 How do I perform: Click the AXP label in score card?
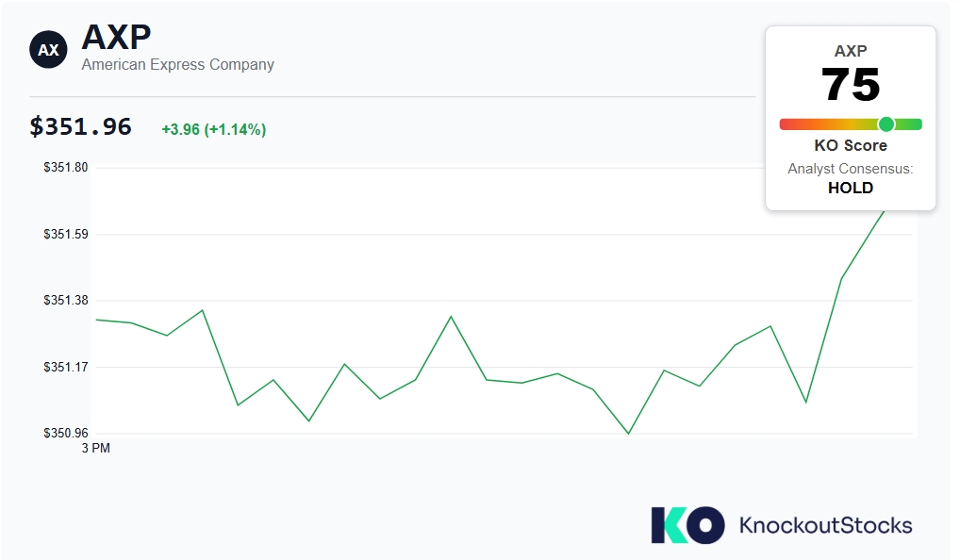(851, 51)
